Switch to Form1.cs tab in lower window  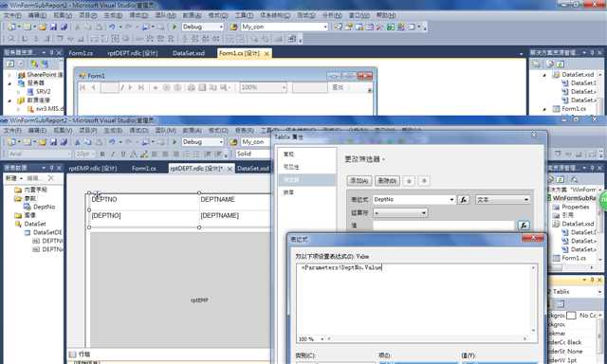click(143, 169)
